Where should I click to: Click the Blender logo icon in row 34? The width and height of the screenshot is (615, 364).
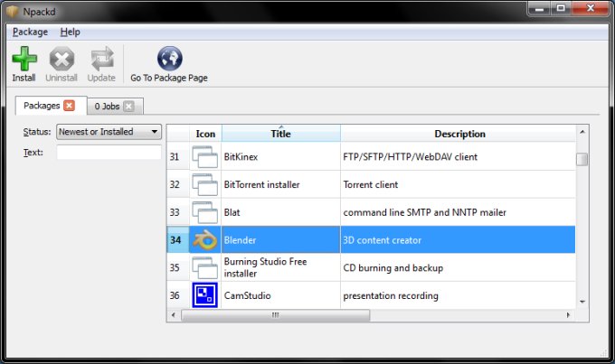206,240
